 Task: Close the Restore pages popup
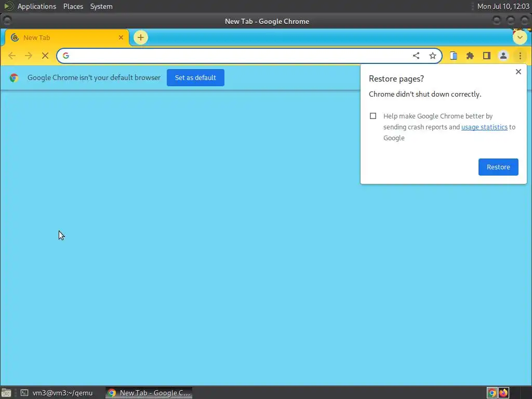click(518, 72)
